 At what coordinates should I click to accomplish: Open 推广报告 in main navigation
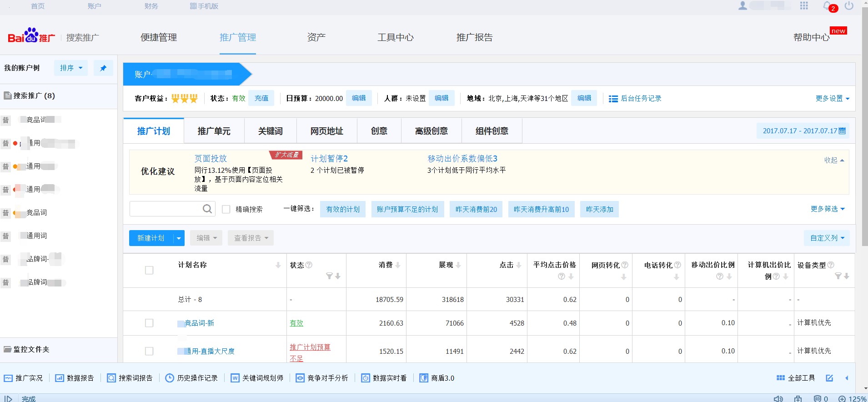click(x=474, y=37)
